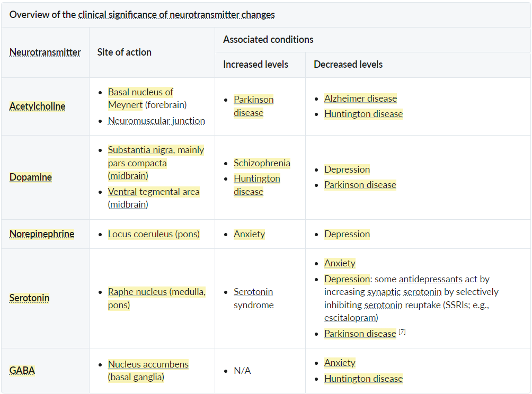Open the escitalopram drug link

pos(350,318)
